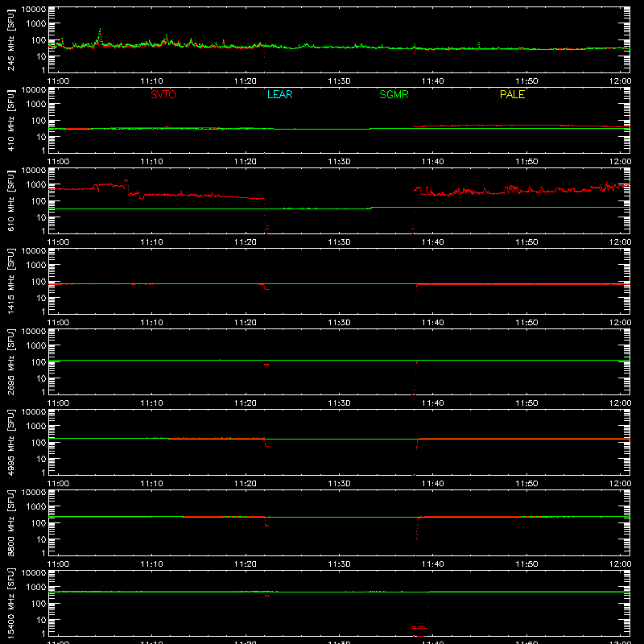Click 11:00 tick under the 2695 MHz plot

point(58,403)
